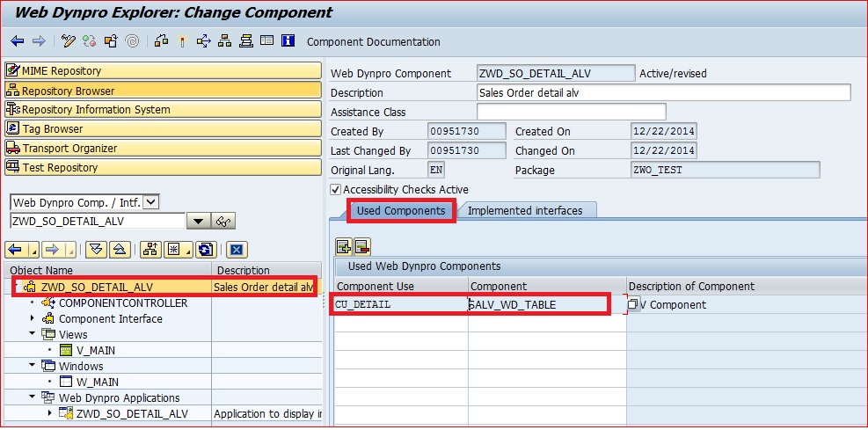Screen dimensions: 868x430
Task: Close the object browser with X icon
Action: tap(237, 250)
